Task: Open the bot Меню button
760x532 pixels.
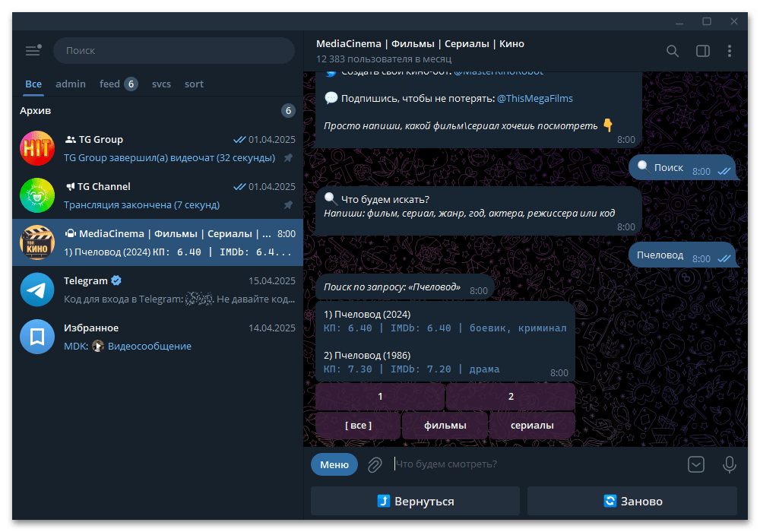Action: [x=334, y=464]
